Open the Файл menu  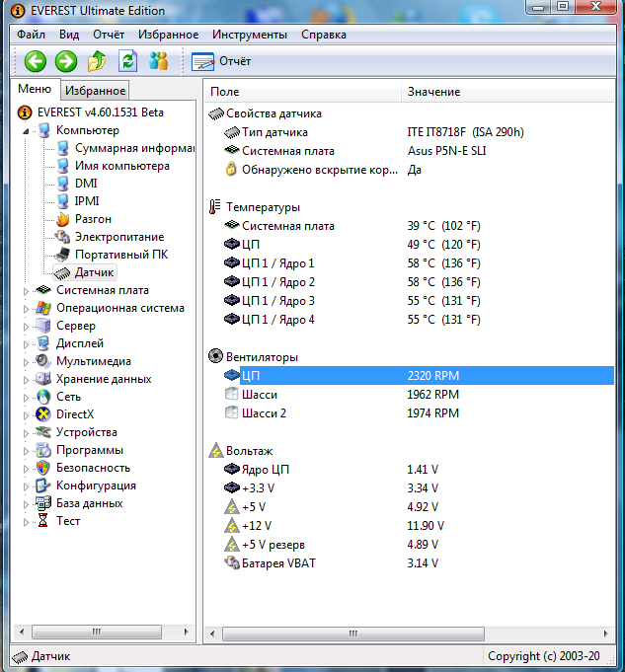[x=31, y=35]
